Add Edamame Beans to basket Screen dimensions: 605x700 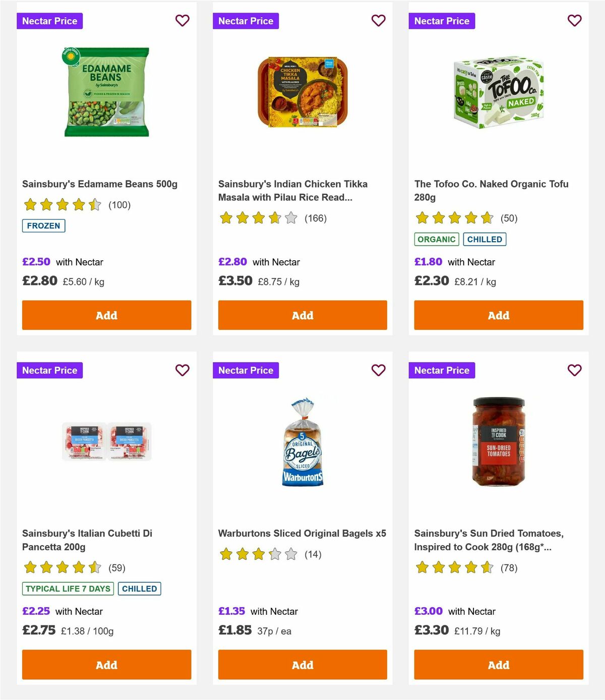106,315
